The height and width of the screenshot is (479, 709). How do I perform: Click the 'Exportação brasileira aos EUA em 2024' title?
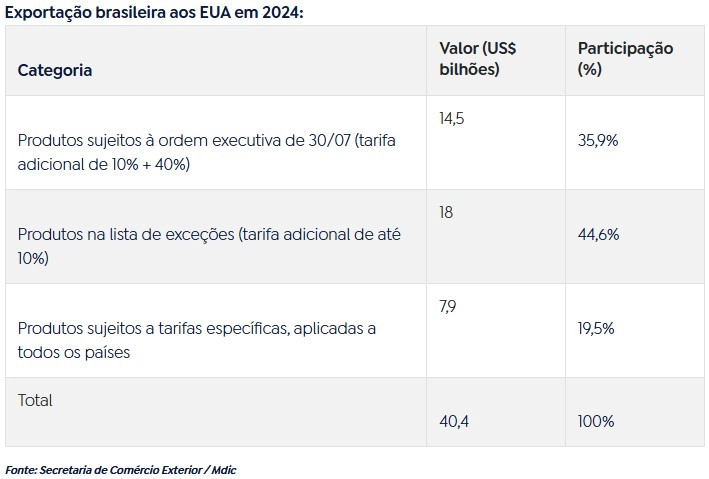point(154,12)
